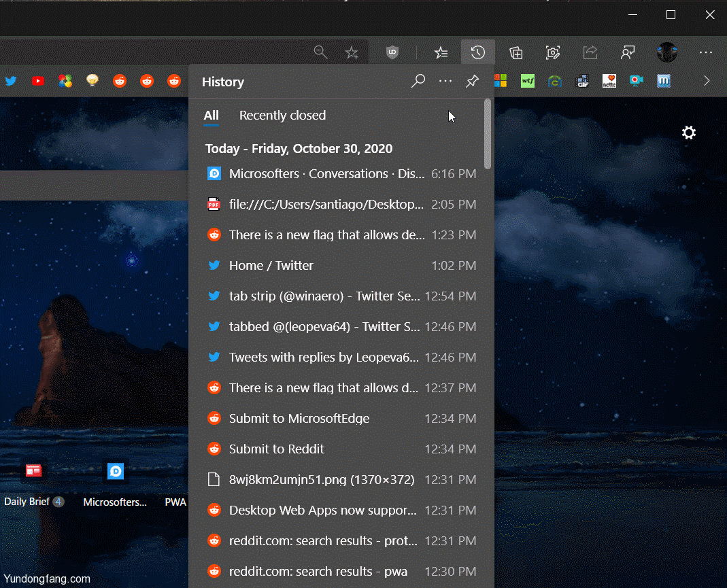Click the web capture screenshot icon
The width and height of the screenshot is (727, 588).
pyautogui.click(x=553, y=52)
